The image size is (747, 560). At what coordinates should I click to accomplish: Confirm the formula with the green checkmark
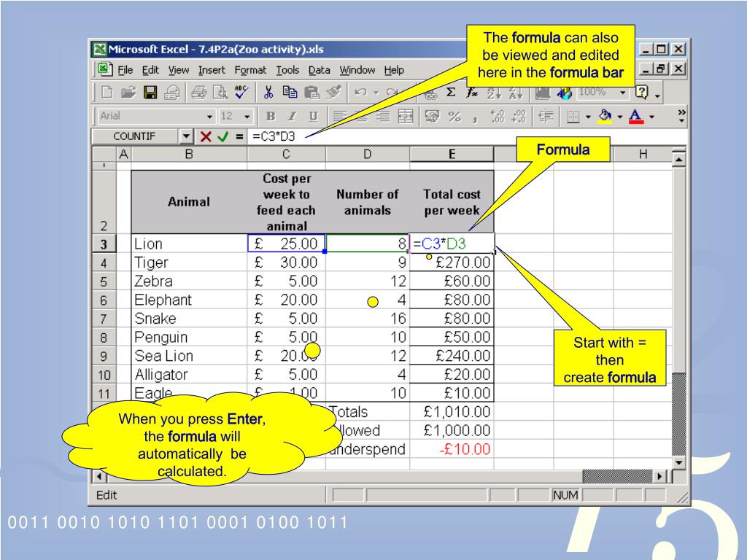click(222, 136)
